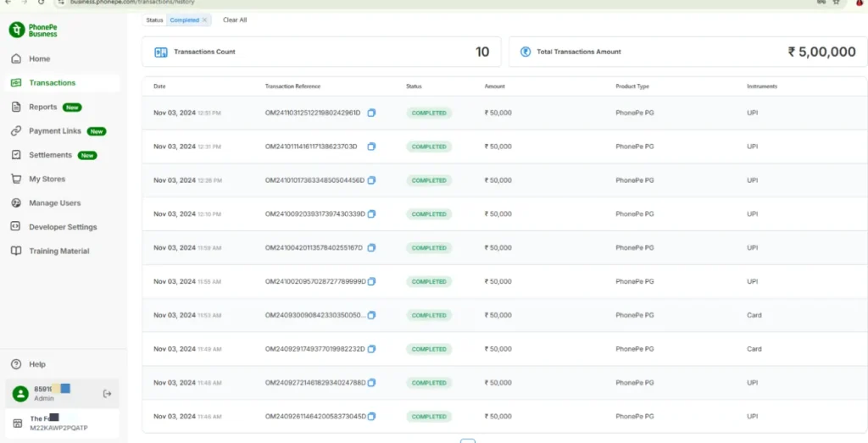Copy reference ending in 3373045D

coord(371,417)
